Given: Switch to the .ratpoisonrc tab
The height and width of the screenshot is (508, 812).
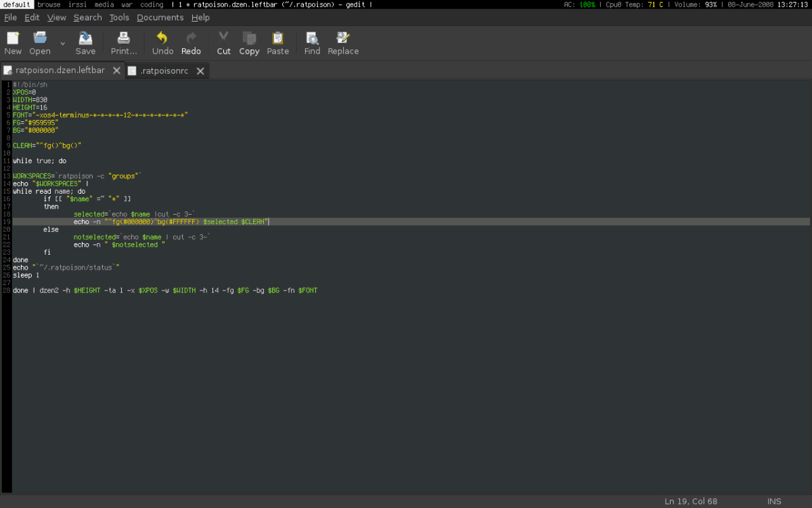Looking at the screenshot, I should pos(164,71).
